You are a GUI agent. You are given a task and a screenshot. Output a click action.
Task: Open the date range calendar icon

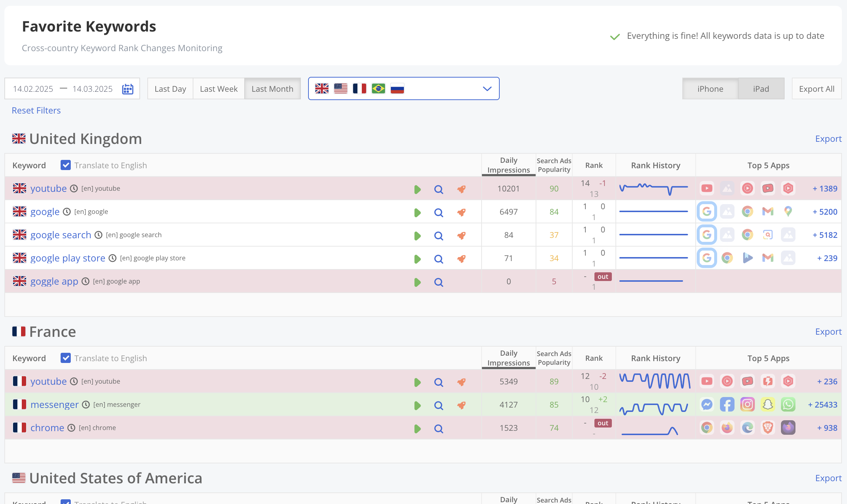tap(128, 89)
